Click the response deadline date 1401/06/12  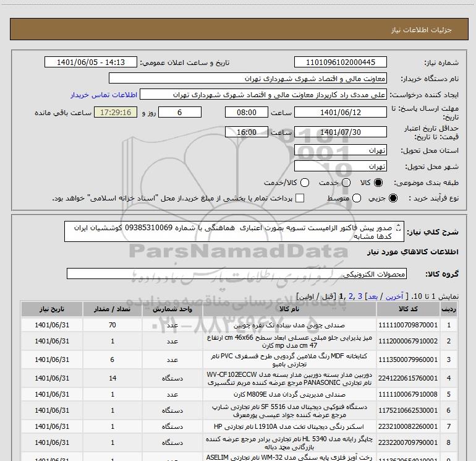pos(340,112)
